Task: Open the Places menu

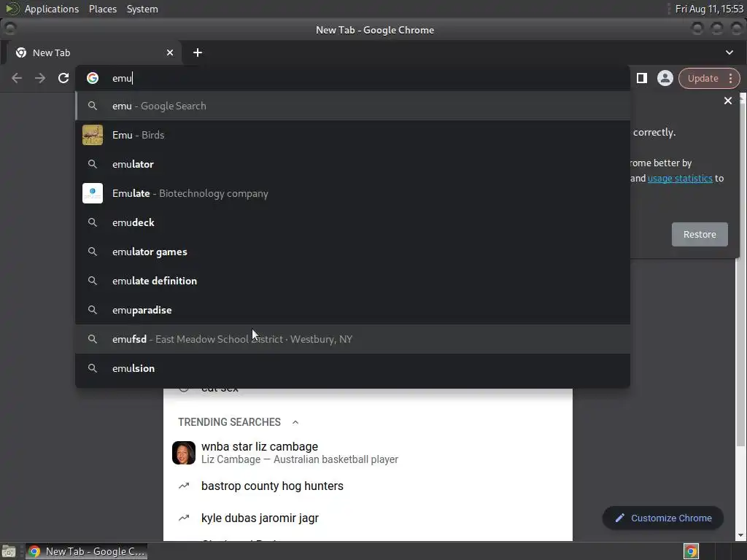Action: (x=103, y=9)
